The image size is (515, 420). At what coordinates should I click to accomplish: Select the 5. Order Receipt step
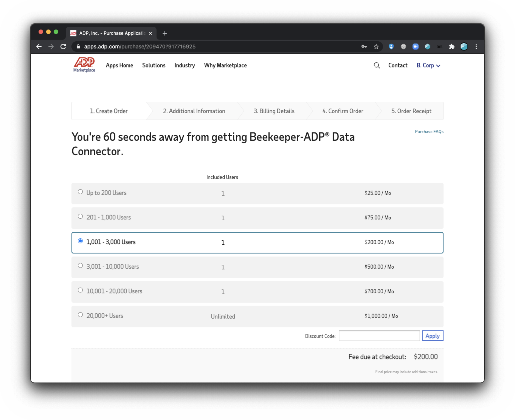(x=411, y=111)
